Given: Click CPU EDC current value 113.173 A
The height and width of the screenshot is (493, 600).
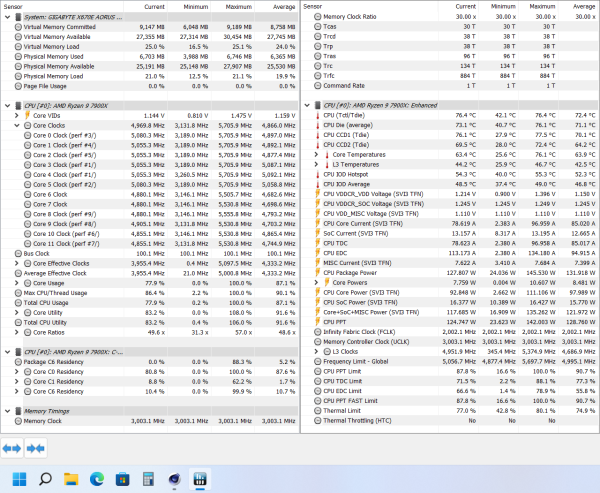Looking at the screenshot, I should pyautogui.click(x=462, y=253).
